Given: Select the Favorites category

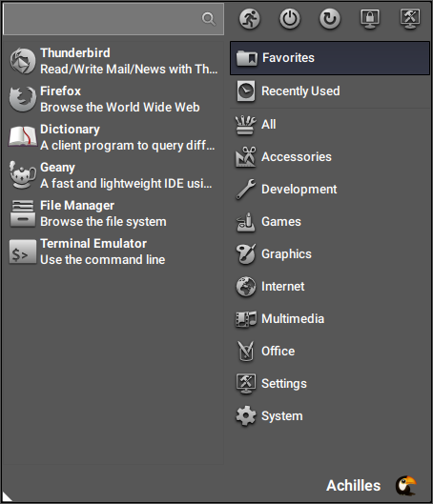Looking at the screenshot, I should coord(330,58).
